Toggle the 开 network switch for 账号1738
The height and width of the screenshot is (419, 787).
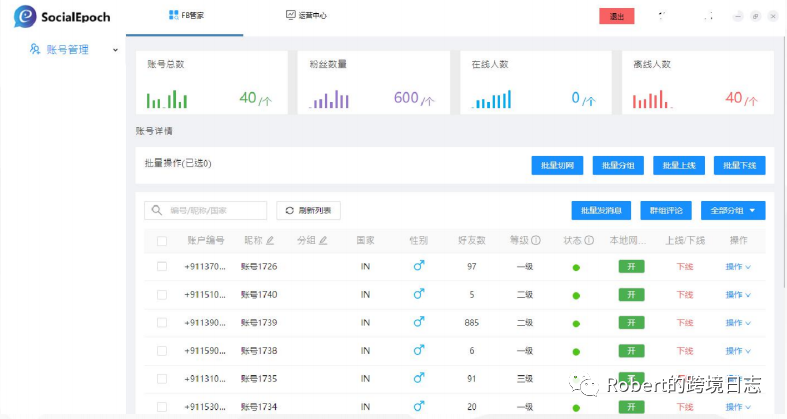click(631, 351)
